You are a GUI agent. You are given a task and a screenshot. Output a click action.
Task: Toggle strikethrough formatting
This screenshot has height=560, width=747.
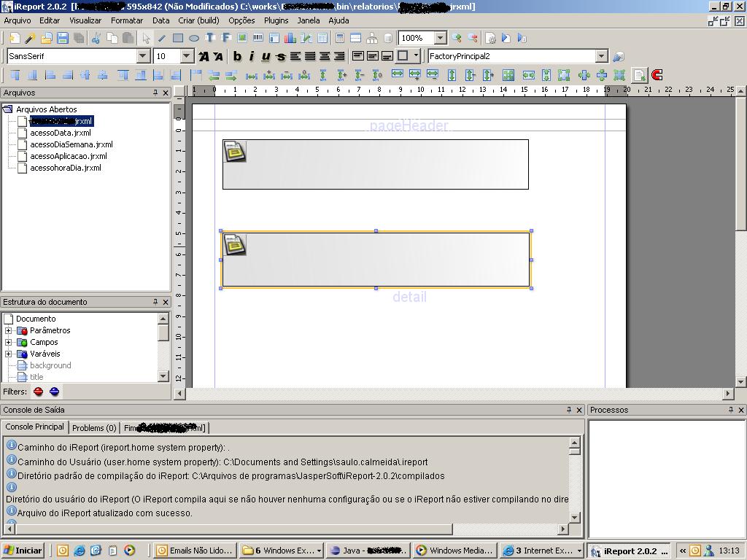(281, 56)
